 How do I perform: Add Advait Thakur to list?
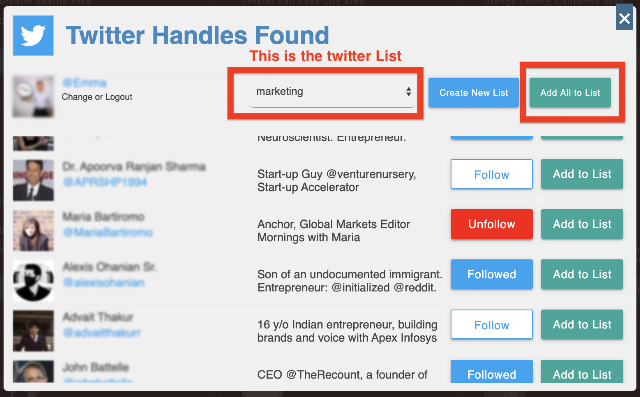pyautogui.click(x=582, y=324)
